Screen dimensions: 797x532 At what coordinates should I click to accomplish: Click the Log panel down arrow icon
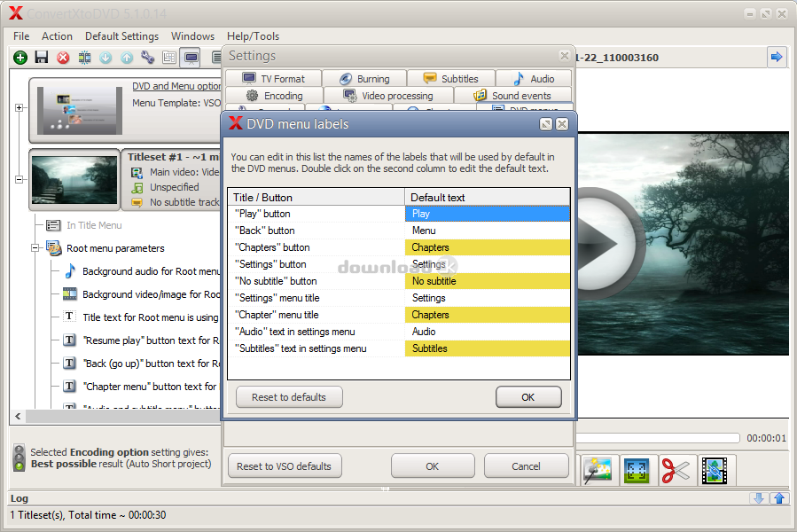pyautogui.click(x=759, y=498)
